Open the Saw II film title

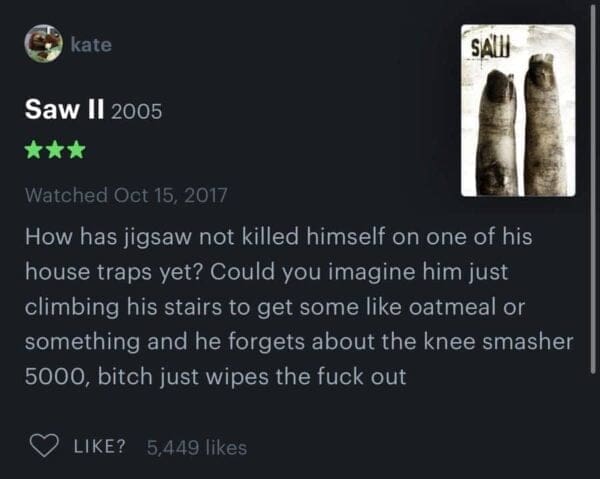[64, 109]
